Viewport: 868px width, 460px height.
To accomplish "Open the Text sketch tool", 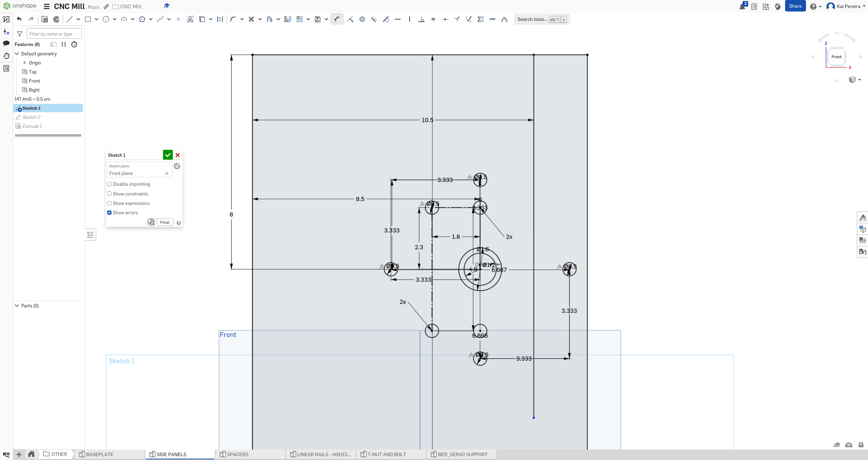I will 190,19.
